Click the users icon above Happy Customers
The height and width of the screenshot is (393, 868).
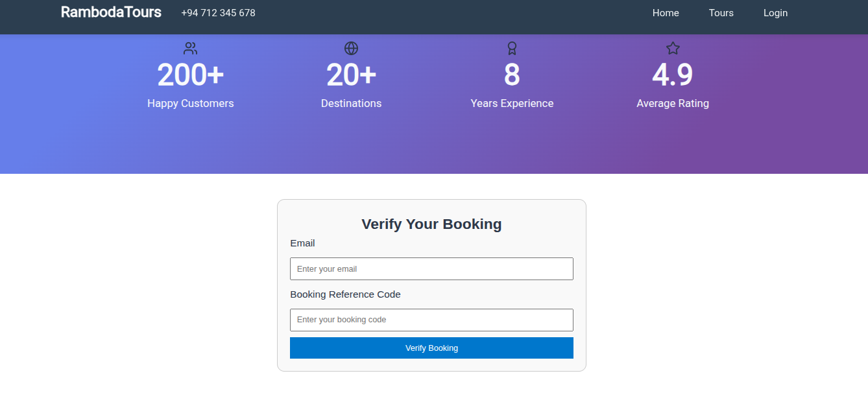pos(190,49)
